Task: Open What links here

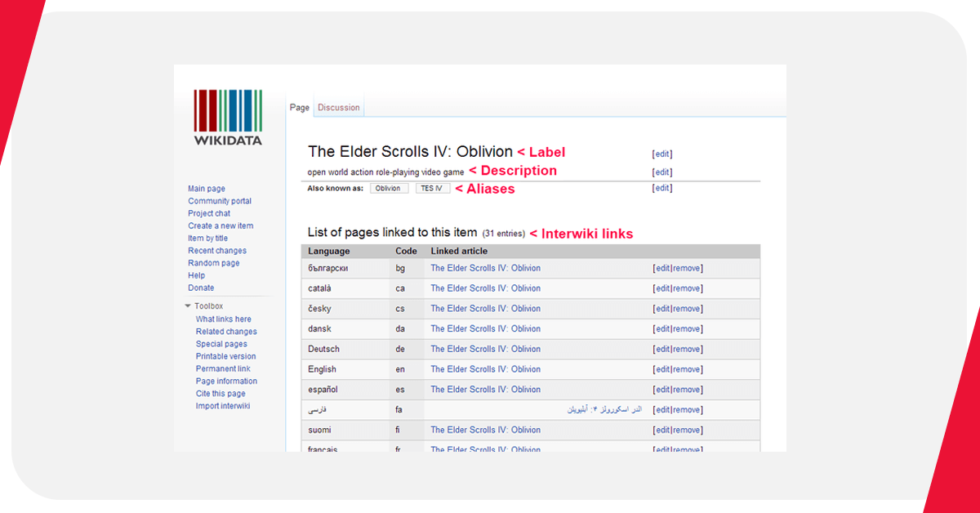Action: tap(224, 319)
